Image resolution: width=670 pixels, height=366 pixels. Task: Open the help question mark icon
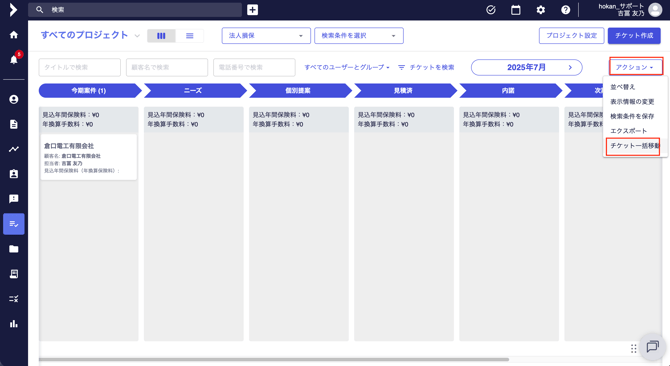[x=565, y=10]
